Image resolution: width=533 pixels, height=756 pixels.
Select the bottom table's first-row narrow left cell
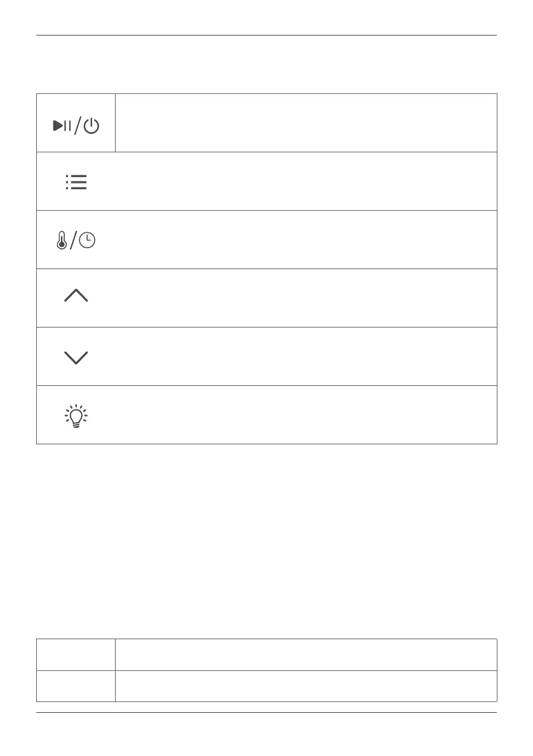point(76,654)
